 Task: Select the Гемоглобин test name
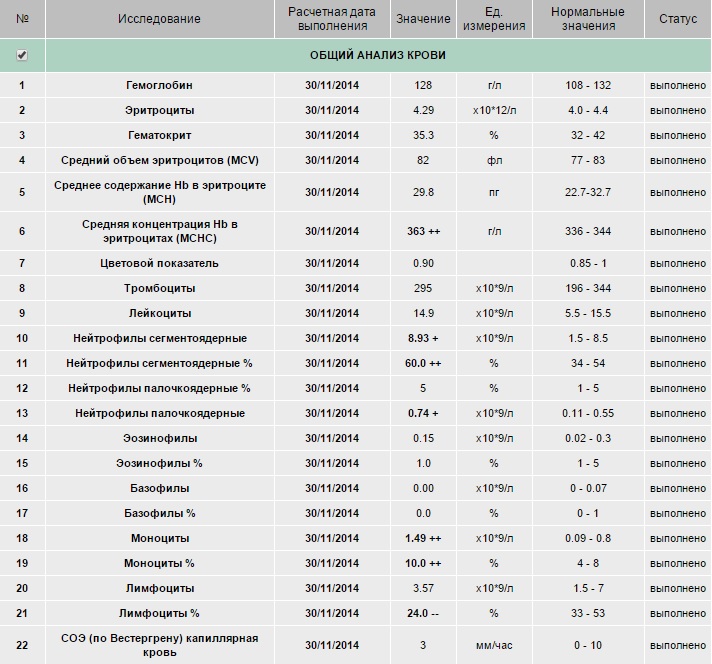159,85
